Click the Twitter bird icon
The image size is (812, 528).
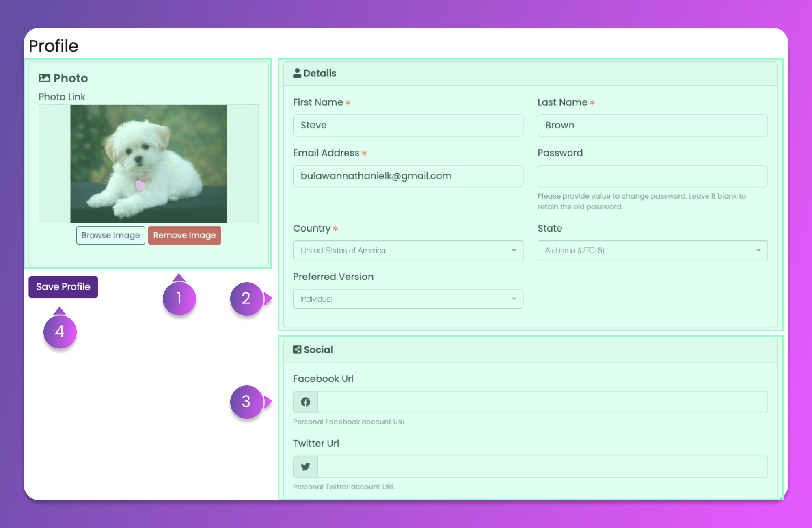click(305, 467)
